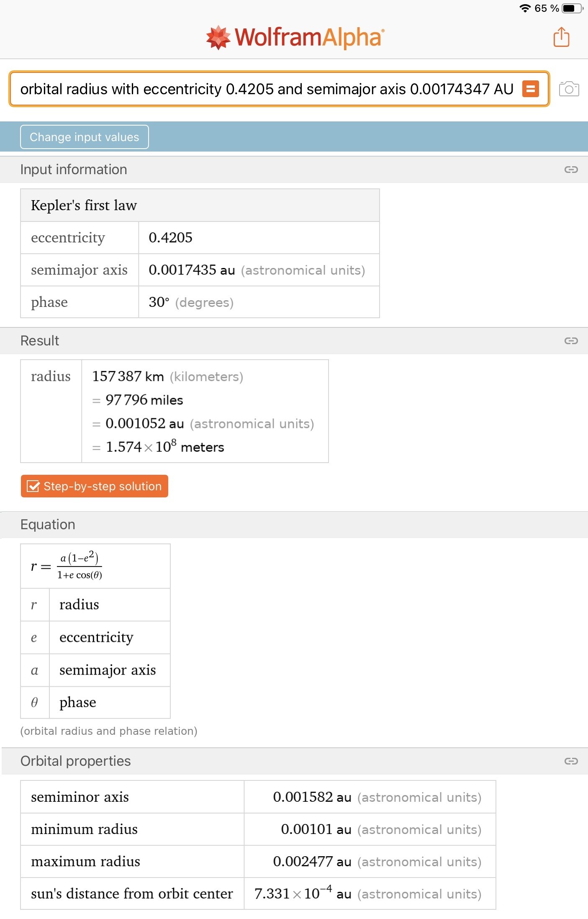Tap the share icon at top right
This screenshot has width=588, height=919.
coord(561,37)
